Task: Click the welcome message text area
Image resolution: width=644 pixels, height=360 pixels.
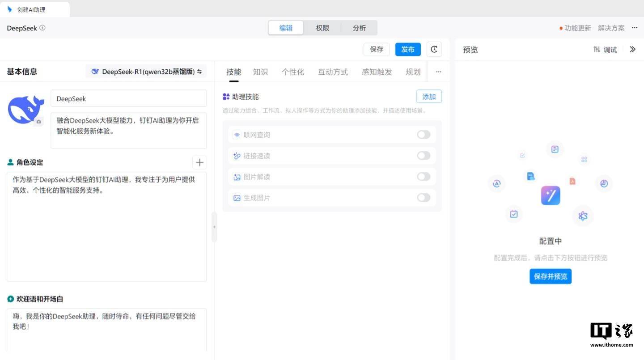Action: tap(107, 330)
